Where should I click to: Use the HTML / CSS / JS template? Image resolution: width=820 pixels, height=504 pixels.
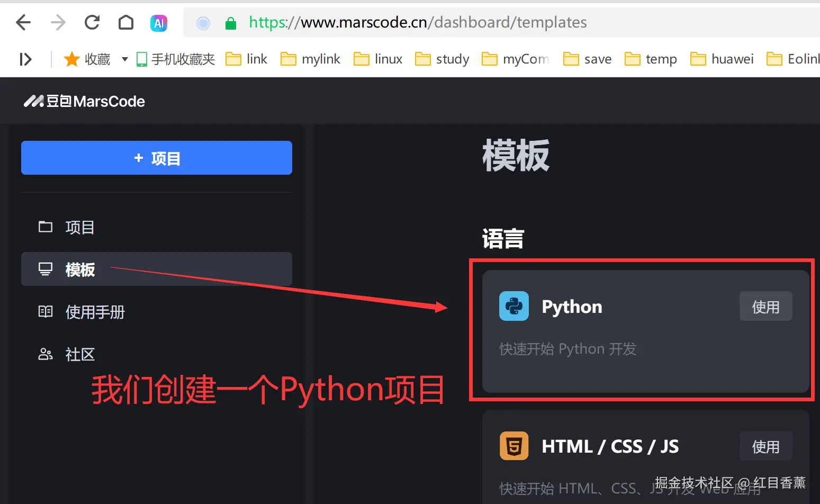(x=765, y=446)
